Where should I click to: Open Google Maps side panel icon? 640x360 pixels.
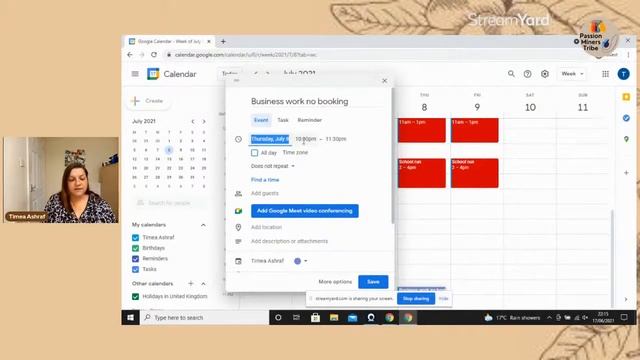(x=626, y=139)
